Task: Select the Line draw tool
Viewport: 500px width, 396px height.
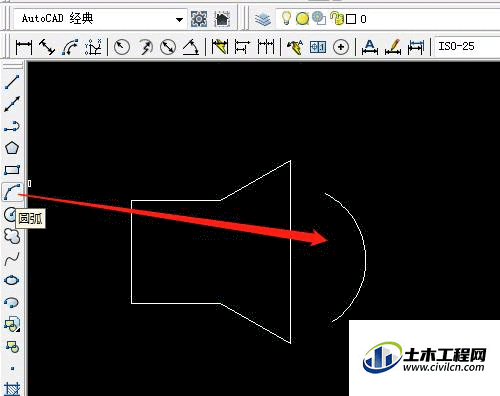Action: pyautogui.click(x=12, y=82)
